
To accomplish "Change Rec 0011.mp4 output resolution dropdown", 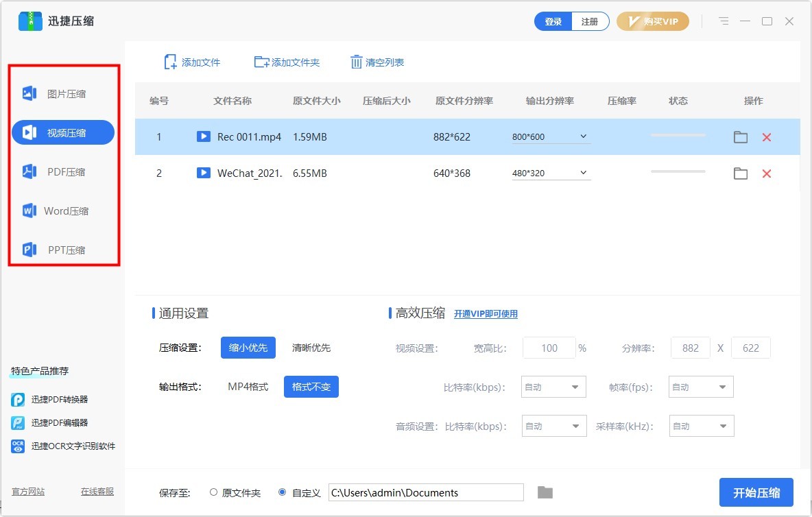I will [x=550, y=136].
